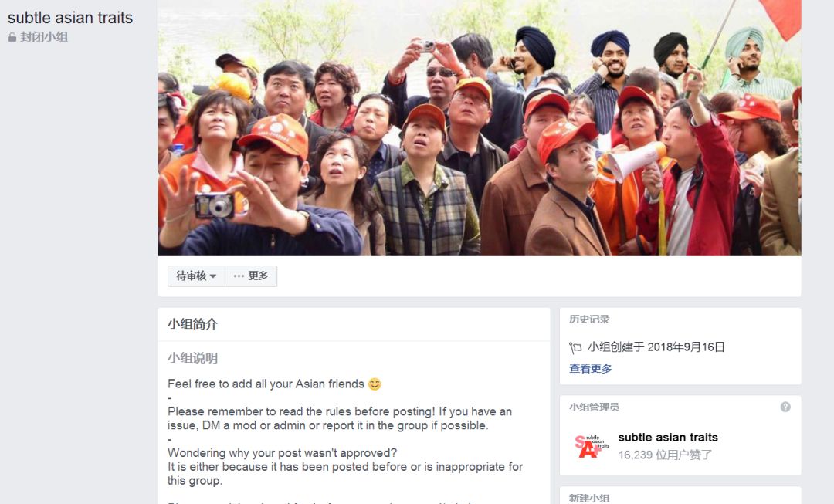Click the 小组创建于 2018年9月16日 entry
The image size is (834, 504).
(x=656, y=347)
